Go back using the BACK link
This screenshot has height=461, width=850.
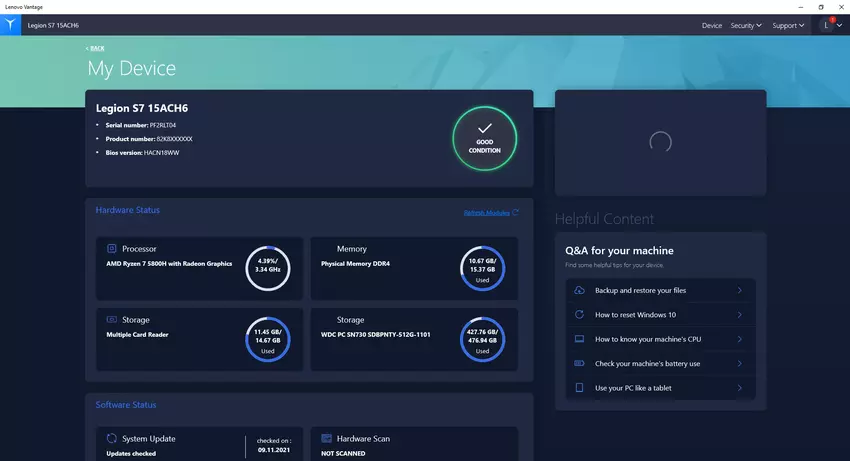[95, 48]
